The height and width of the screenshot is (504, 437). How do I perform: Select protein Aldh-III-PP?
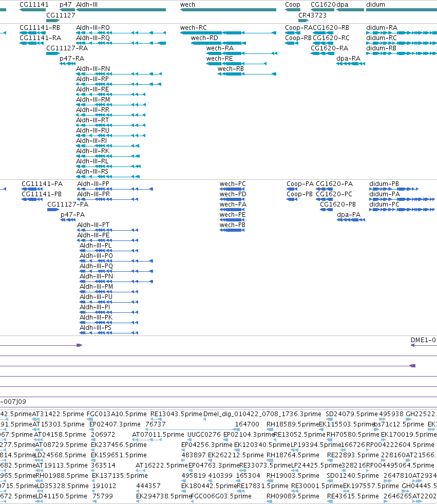click(115, 189)
